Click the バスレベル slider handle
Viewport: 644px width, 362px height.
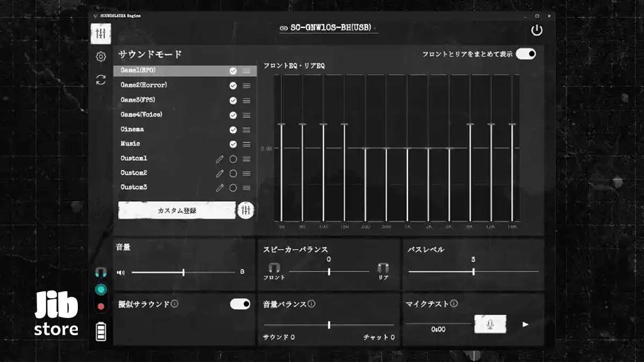(x=473, y=272)
